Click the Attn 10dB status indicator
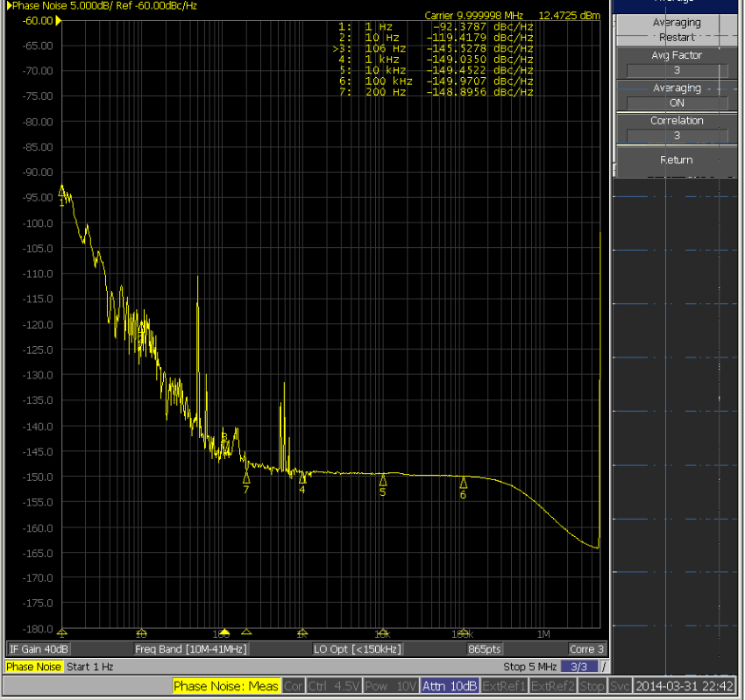This screenshot has height=700, width=745. point(450,686)
